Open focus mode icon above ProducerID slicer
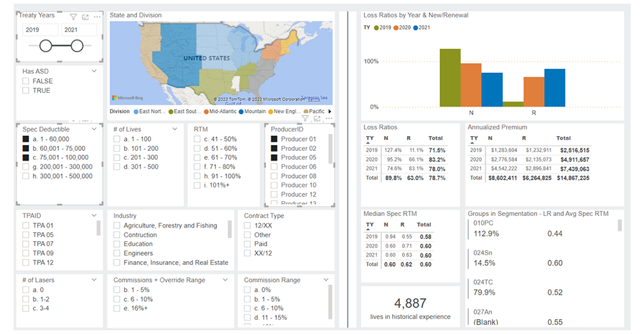The image size is (644, 334). click(317, 119)
